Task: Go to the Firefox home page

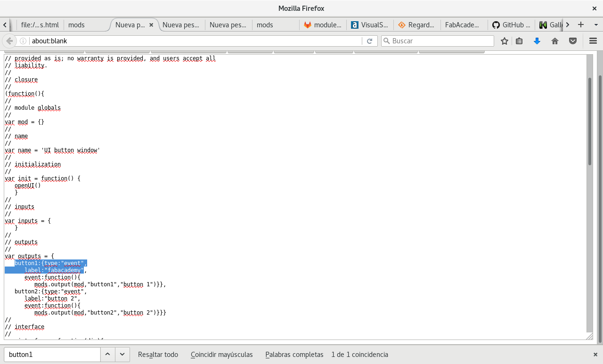Action: 555,41
